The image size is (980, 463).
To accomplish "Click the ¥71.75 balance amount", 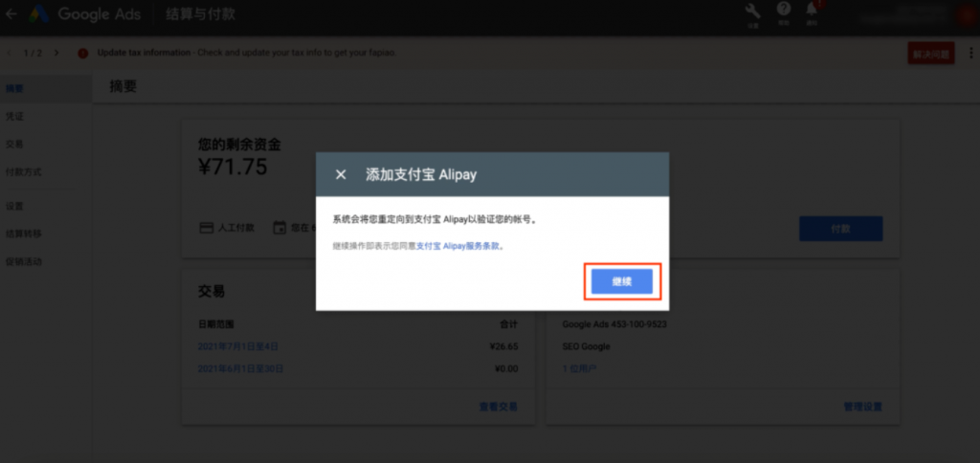I will click(233, 166).
